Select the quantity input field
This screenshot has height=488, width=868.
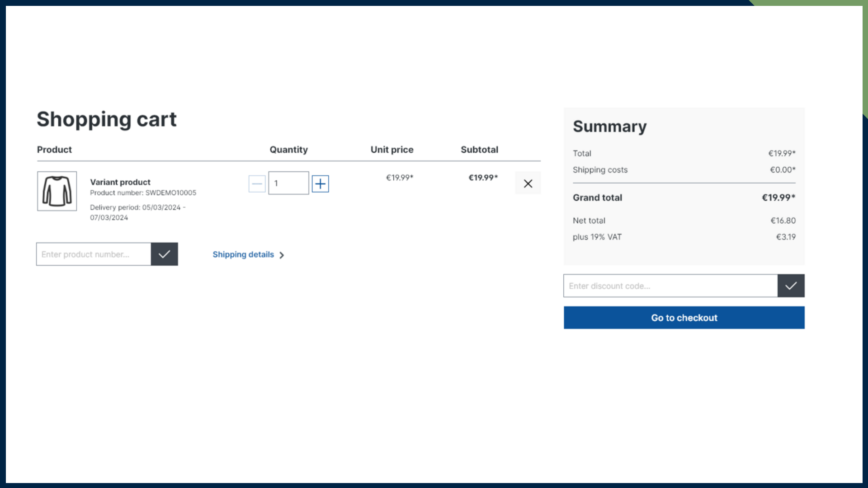[x=288, y=183]
